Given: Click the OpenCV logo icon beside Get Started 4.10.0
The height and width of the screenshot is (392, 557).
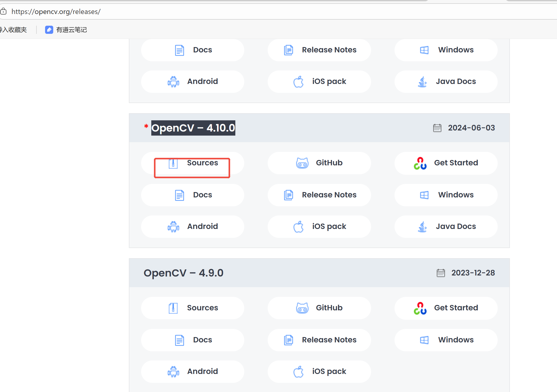Looking at the screenshot, I should [x=420, y=163].
